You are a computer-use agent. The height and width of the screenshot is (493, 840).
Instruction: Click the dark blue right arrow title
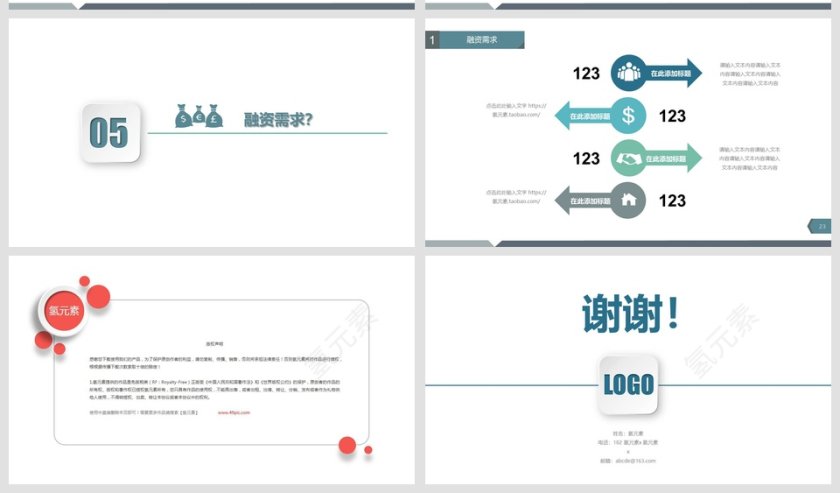click(x=673, y=73)
